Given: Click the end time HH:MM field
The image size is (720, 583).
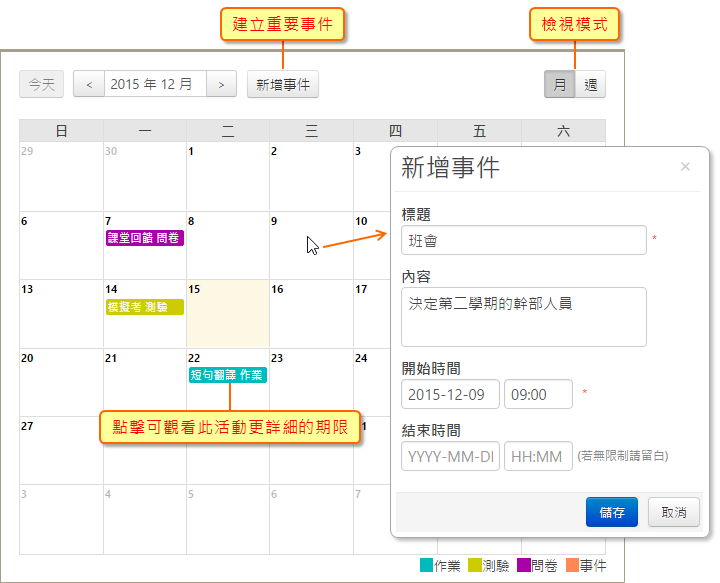Looking at the screenshot, I should pyautogui.click(x=538, y=456).
